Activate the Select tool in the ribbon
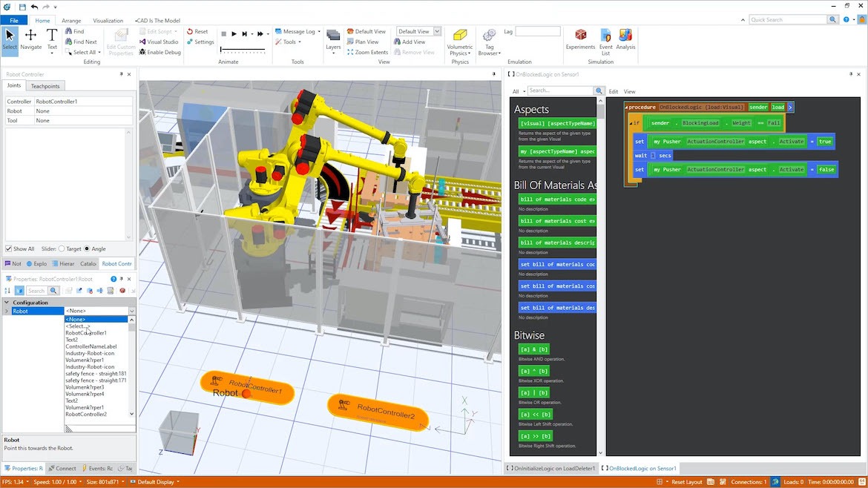This screenshot has height=488, width=868. click(x=10, y=40)
